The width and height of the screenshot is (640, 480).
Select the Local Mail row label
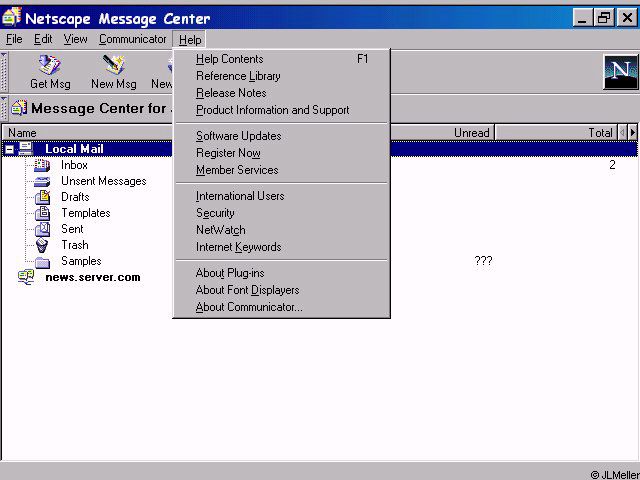(x=74, y=149)
